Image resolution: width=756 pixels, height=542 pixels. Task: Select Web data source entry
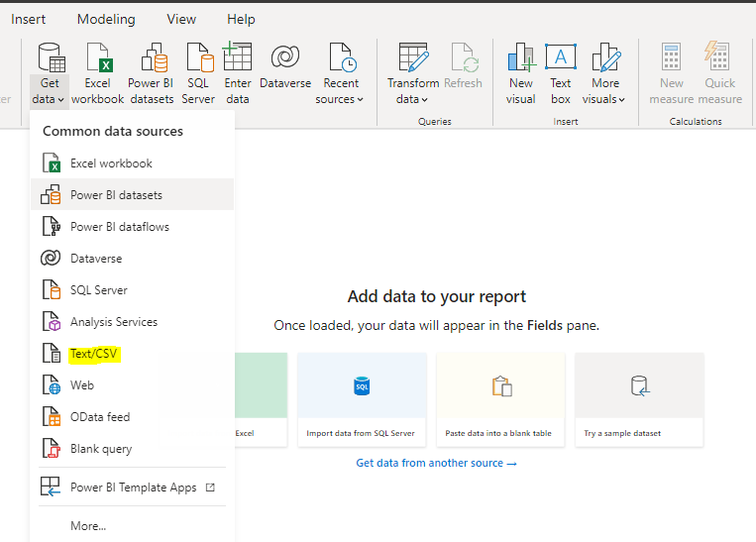coord(132,384)
